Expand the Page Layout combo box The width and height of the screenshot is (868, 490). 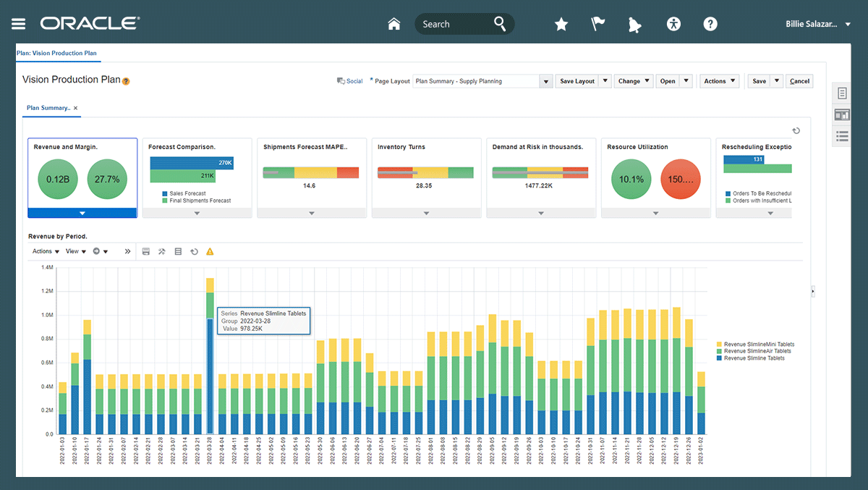546,82
